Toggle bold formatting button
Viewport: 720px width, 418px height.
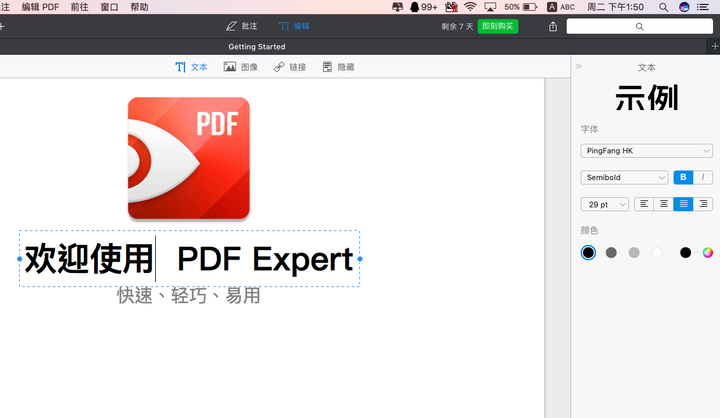(683, 177)
